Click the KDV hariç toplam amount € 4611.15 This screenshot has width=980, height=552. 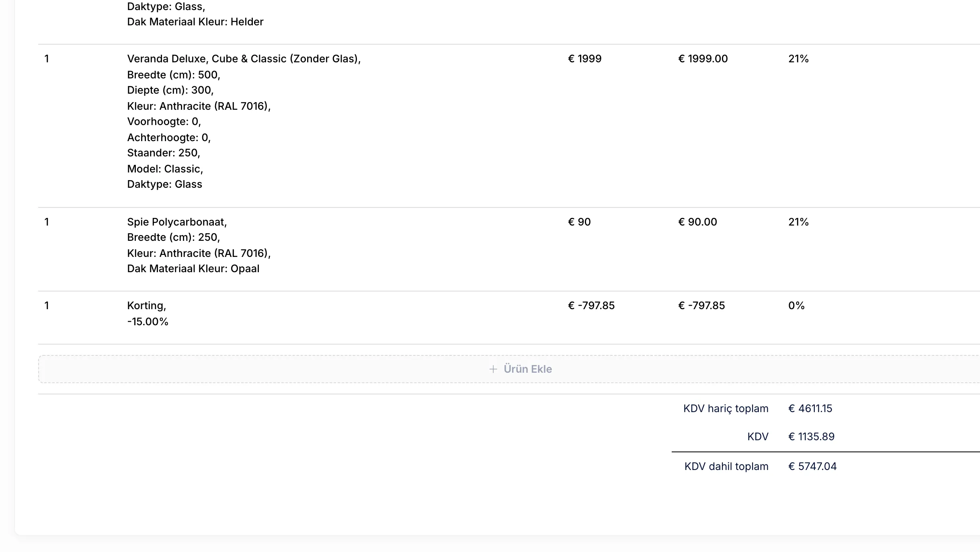coord(810,408)
